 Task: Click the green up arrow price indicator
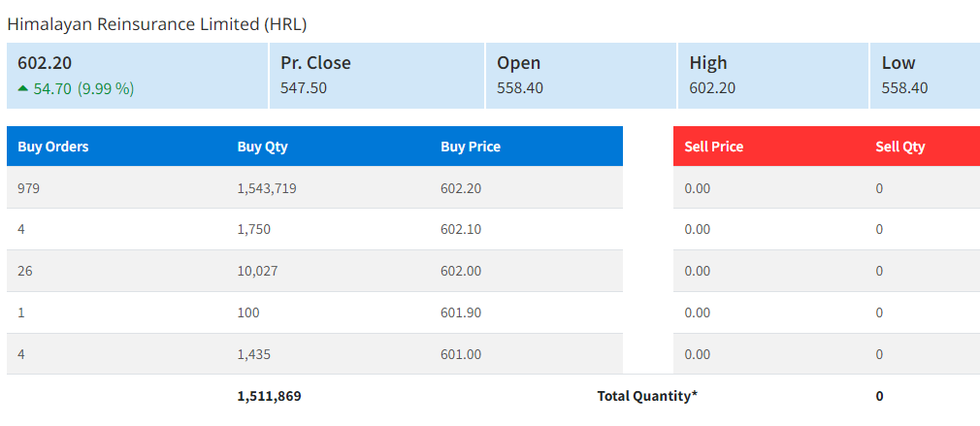point(23,88)
